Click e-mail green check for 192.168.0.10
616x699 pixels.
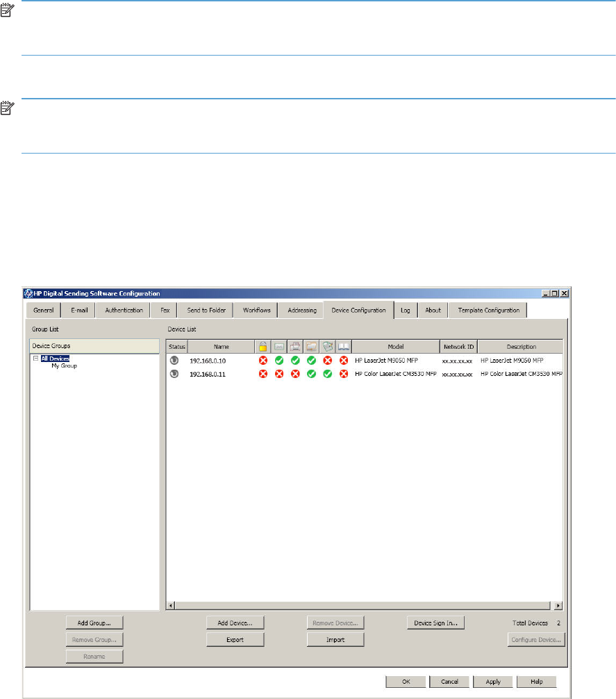(279, 360)
